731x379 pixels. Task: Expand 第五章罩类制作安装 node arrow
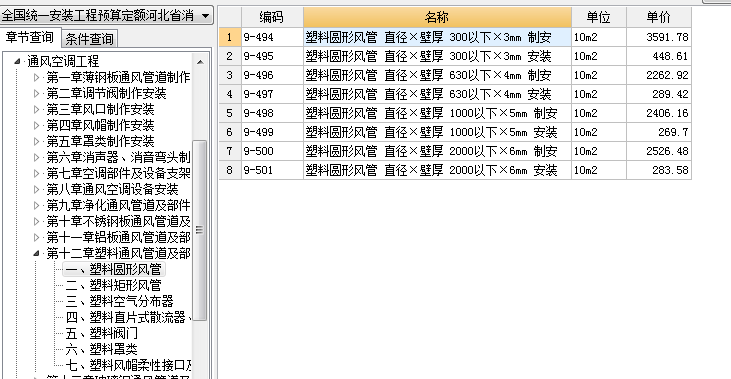coord(36,141)
